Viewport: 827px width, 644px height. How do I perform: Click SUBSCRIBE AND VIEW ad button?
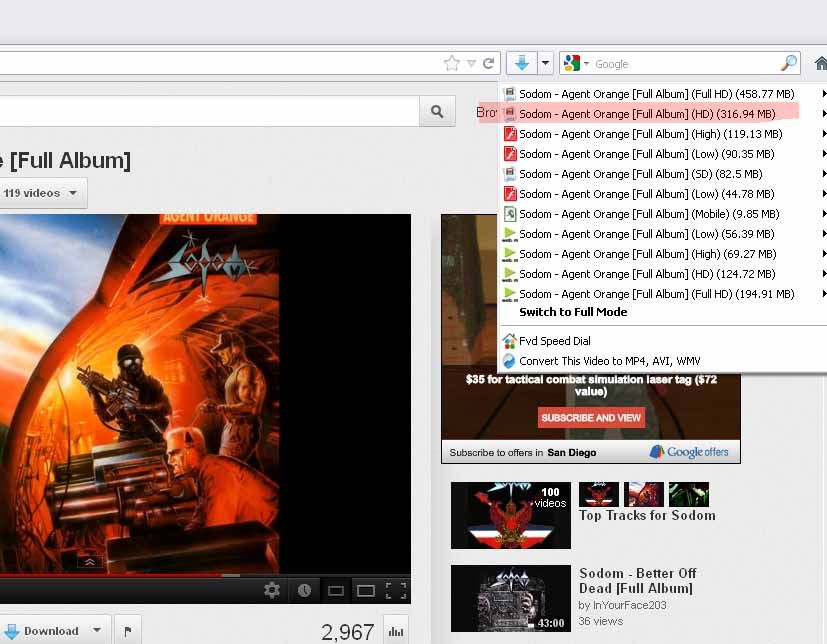tap(591, 418)
